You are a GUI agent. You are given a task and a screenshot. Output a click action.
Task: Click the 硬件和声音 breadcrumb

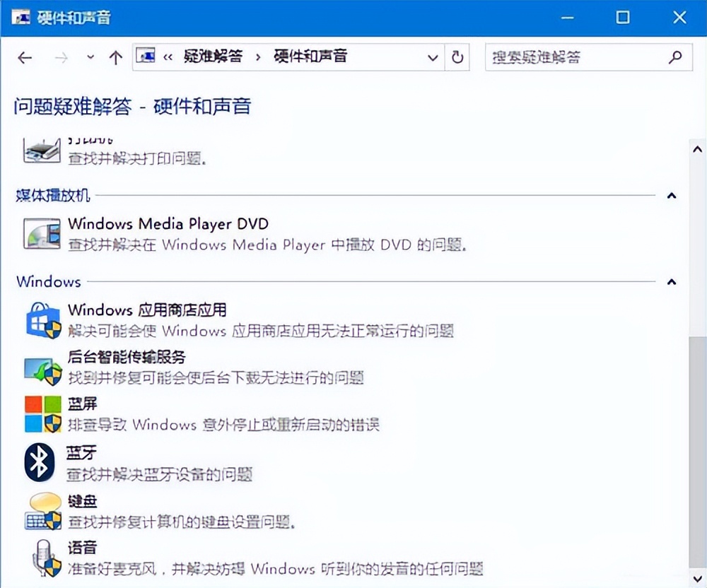coord(310,57)
